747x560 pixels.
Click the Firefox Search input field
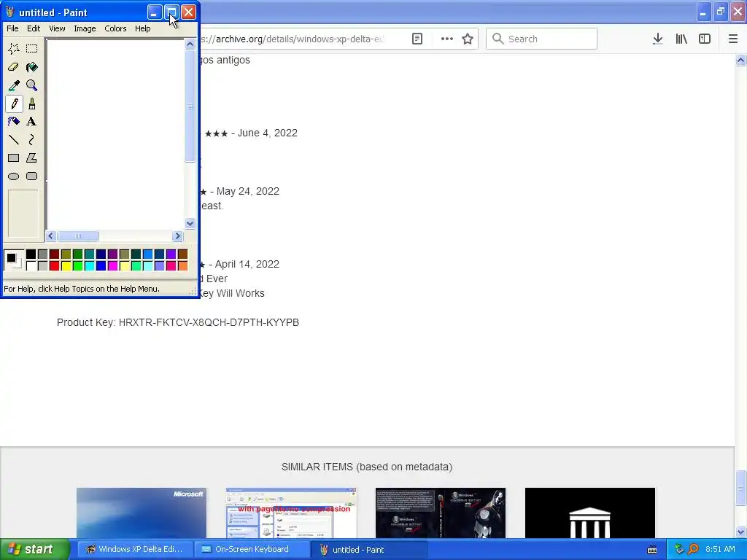click(x=542, y=39)
